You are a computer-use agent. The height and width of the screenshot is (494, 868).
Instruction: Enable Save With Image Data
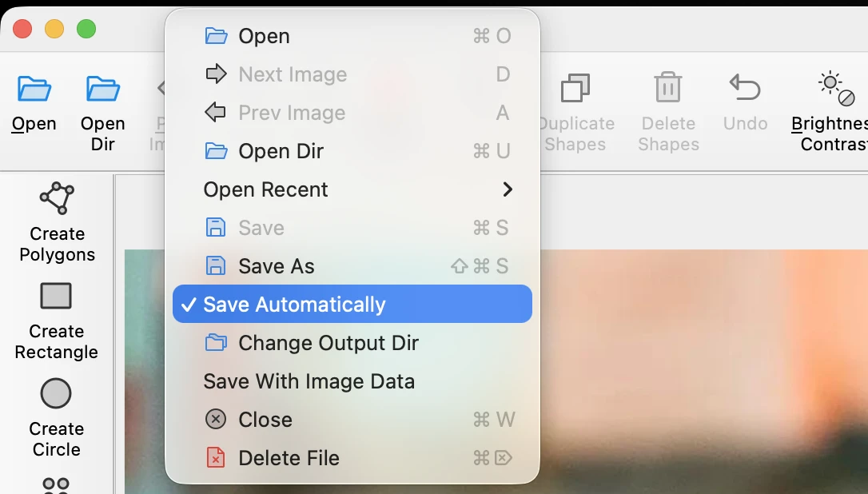click(309, 381)
